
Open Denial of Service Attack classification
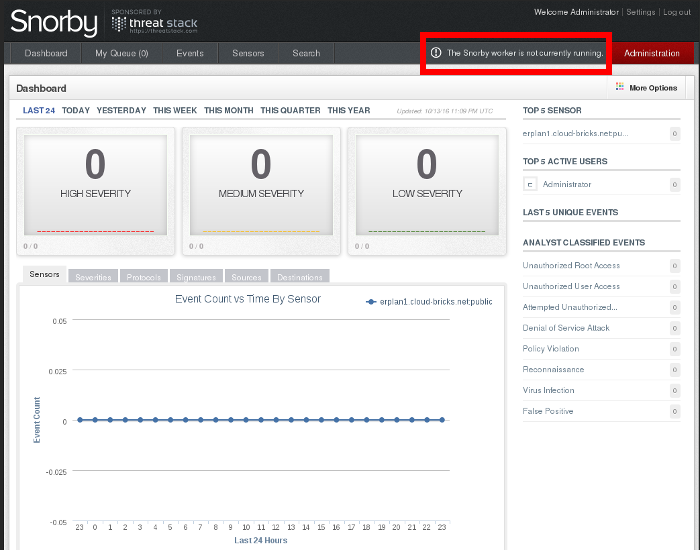click(x=566, y=328)
